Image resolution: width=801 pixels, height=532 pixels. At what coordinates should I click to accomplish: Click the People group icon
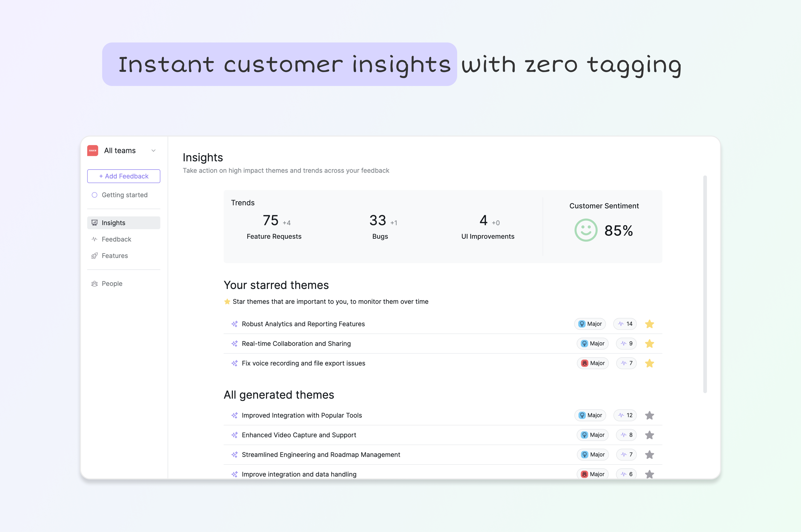95,284
